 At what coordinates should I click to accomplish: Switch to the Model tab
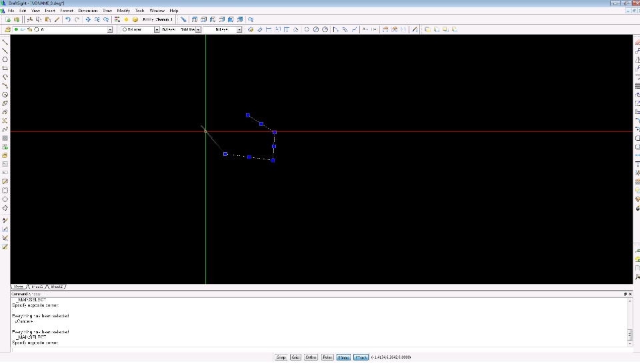(x=19, y=287)
